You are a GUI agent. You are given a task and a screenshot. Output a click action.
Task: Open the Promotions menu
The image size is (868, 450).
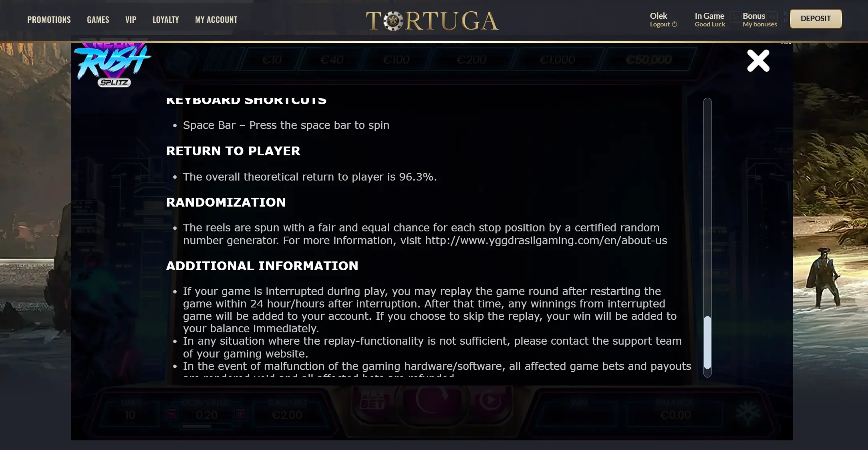pos(49,20)
